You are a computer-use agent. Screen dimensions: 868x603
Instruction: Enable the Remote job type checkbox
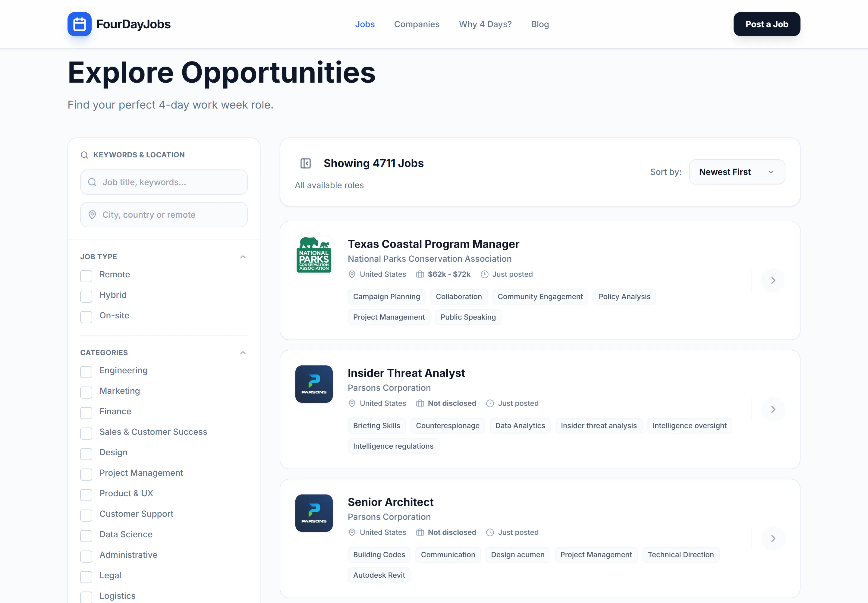point(86,276)
